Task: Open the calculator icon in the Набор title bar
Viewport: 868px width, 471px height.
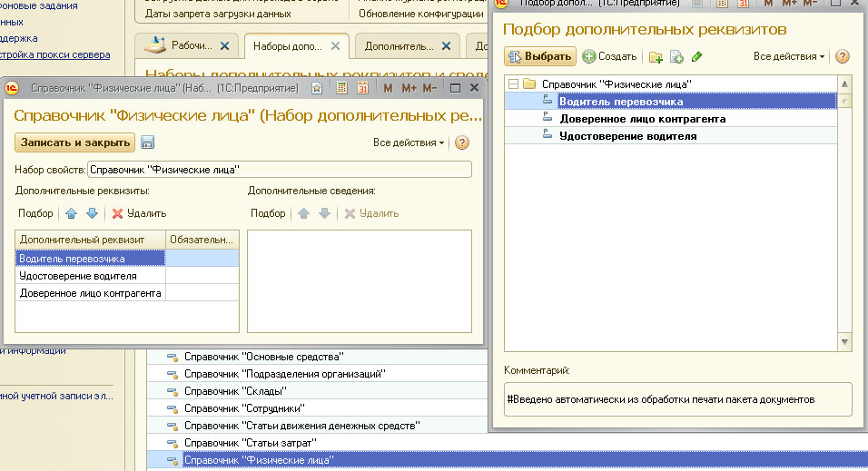Action: point(341,88)
